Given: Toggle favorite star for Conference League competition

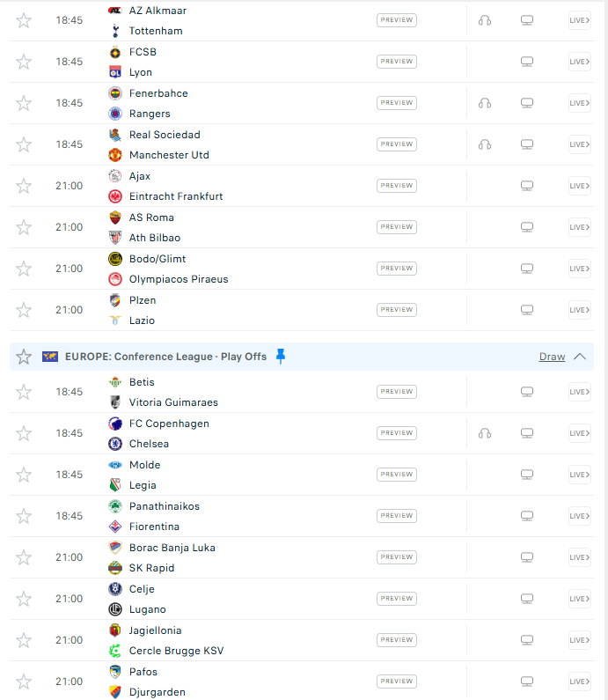Looking at the screenshot, I should tap(24, 357).
